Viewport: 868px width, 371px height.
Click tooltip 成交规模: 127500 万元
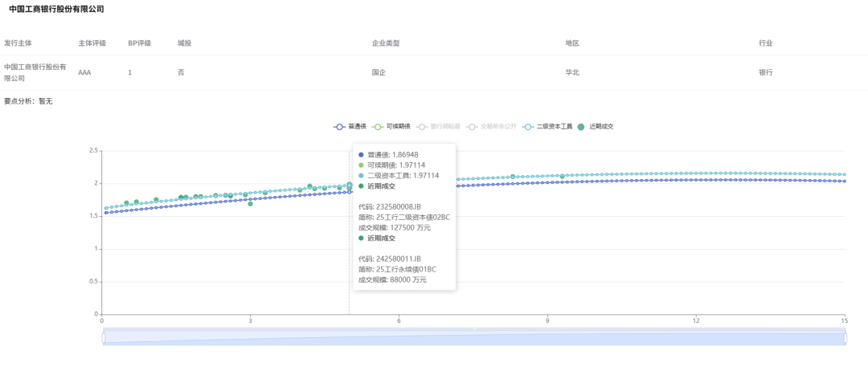(395, 228)
